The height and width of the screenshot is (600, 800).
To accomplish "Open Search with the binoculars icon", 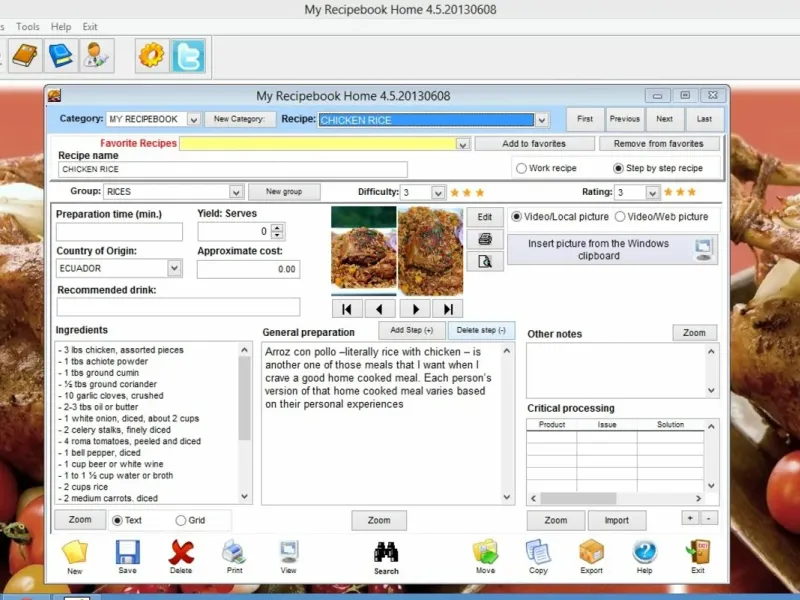I will coord(386,557).
